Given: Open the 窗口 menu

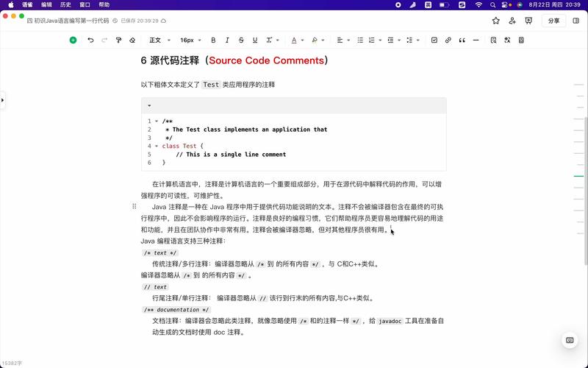Looking at the screenshot, I should coord(85,5).
